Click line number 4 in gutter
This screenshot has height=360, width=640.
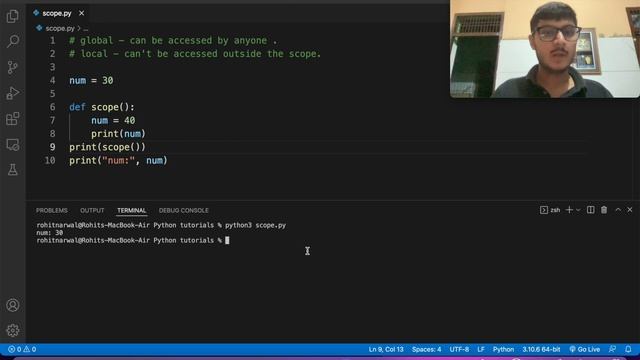click(52, 80)
